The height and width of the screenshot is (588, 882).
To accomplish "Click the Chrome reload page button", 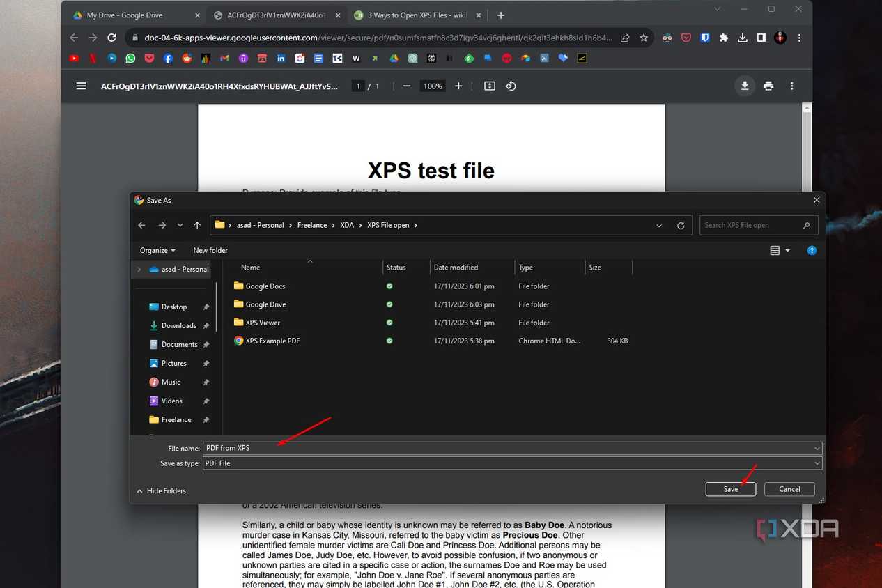I will point(111,38).
